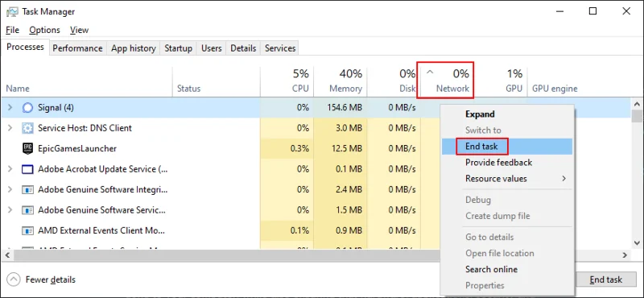Sort by the Name column header
644x298 pixels.
[x=18, y=89]
